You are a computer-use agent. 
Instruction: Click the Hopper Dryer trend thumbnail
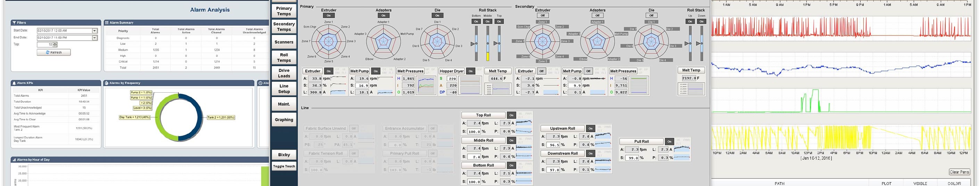pyautogui.click(x=470, y=85)
